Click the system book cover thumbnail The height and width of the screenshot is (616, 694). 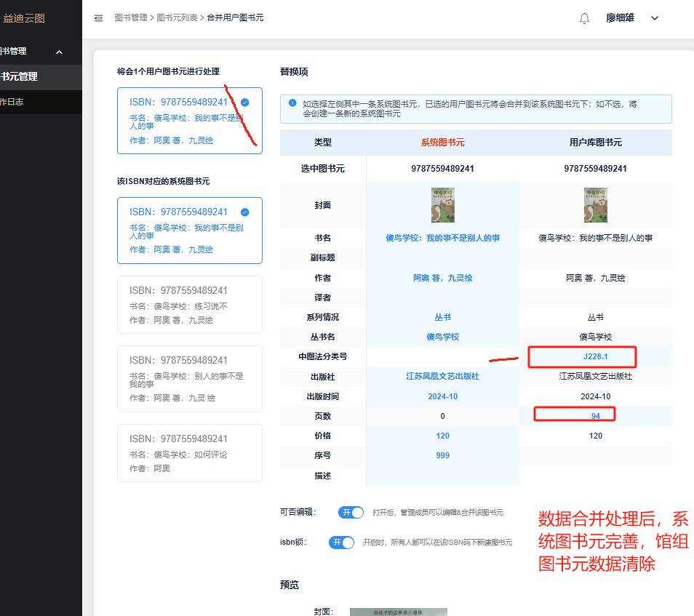tap(442, 205)
